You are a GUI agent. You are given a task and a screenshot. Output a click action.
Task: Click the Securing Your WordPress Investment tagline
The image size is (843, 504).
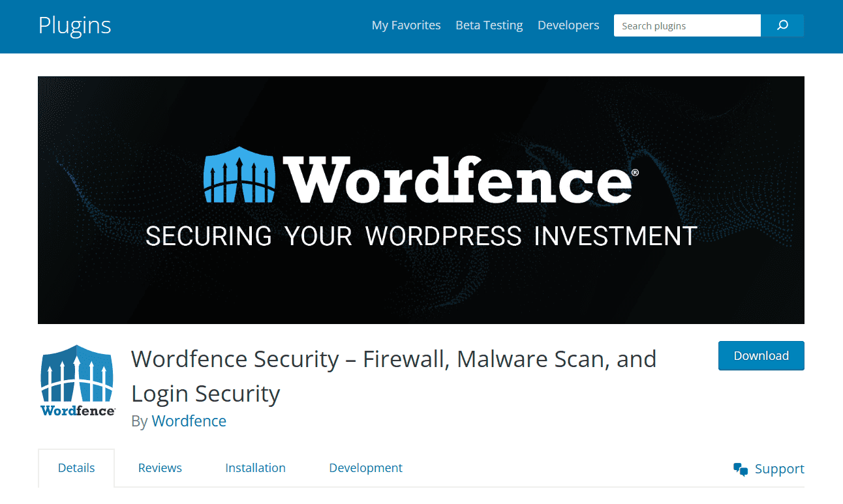421,236
